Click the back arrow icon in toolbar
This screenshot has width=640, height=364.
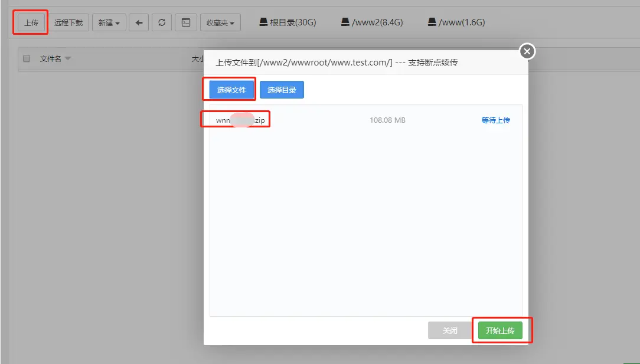[139, 23]
